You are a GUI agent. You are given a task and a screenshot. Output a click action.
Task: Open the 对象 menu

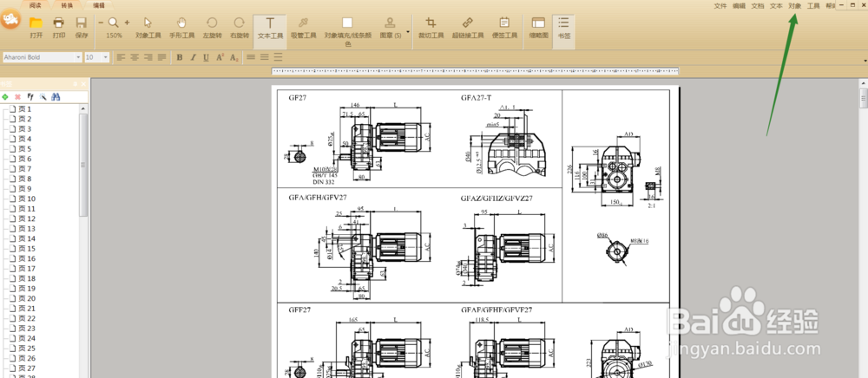tap(794, 5)
